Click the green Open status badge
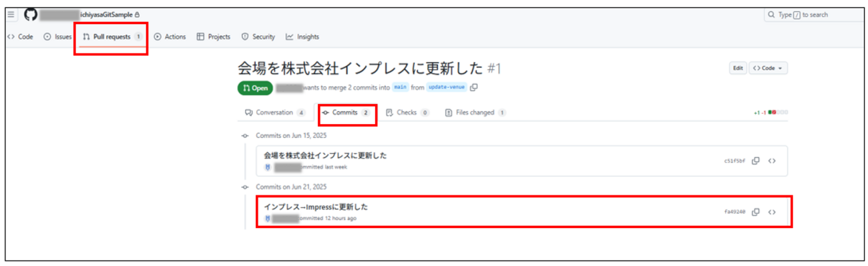 255,87
